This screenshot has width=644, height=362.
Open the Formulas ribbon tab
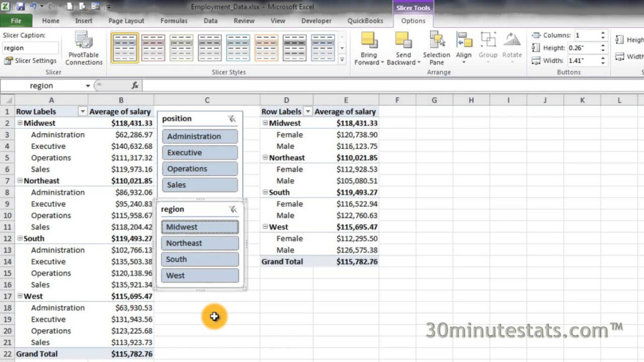[x=174, y=21]
